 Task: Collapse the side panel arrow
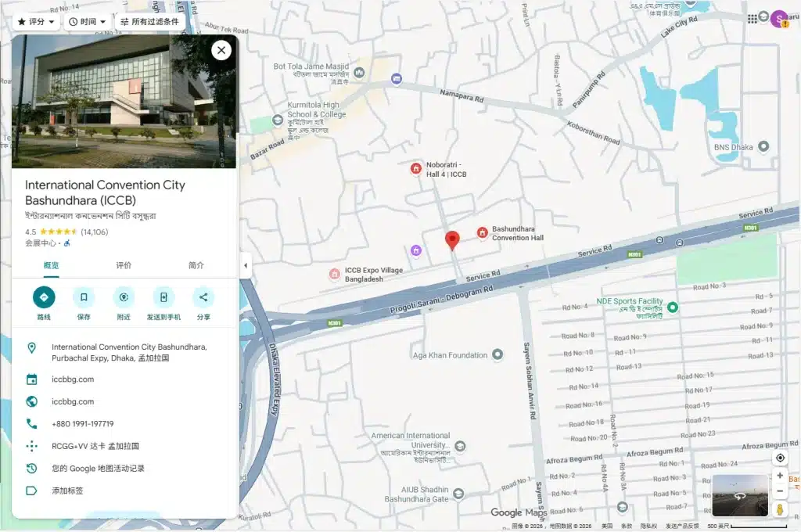click(246, 265)
